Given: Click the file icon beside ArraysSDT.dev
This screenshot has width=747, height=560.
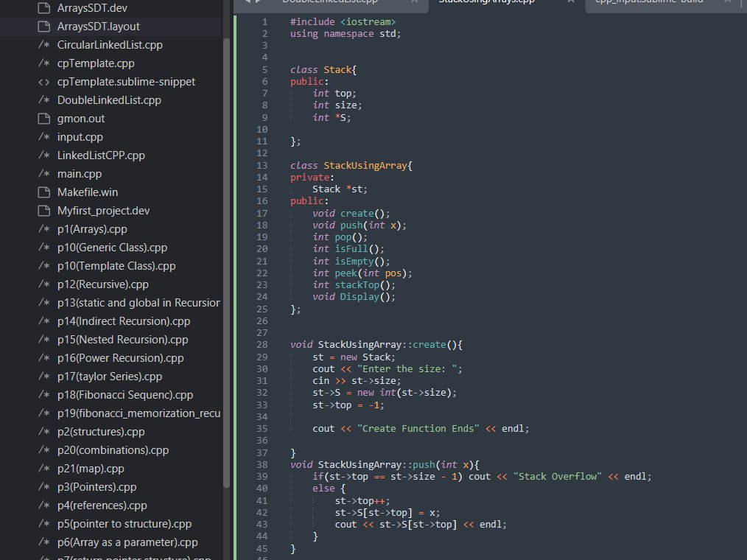Looking at the screenshot, I should (x=43, y=8).
